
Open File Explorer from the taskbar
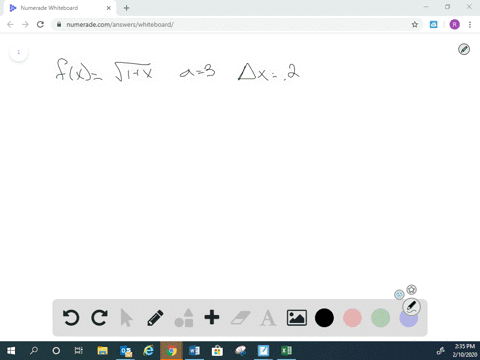pos(103,351)
